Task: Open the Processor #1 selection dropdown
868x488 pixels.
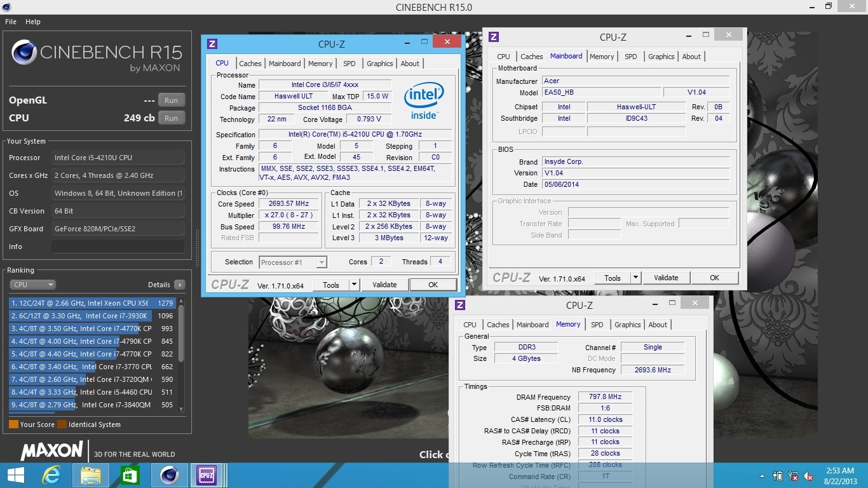Action: tap(293, 262)
